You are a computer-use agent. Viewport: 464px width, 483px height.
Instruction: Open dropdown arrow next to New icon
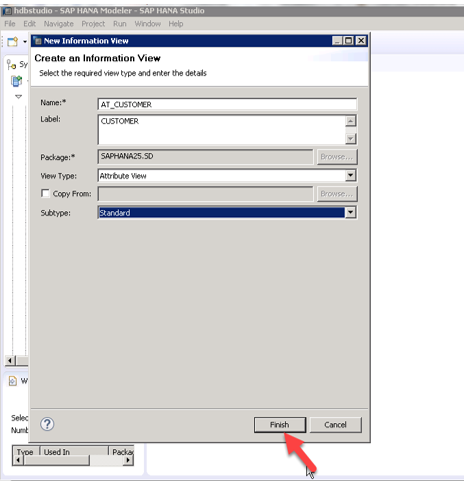tap(25, 42)
